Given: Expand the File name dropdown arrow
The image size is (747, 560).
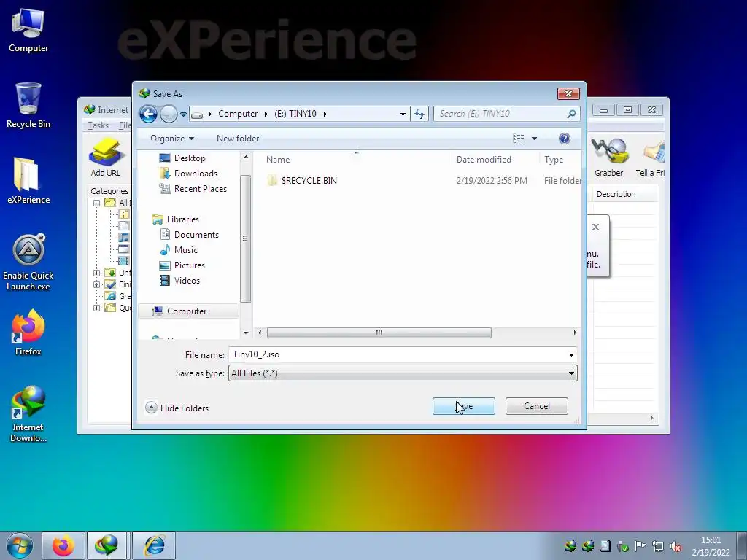Looking at the screenshot, I should [x=571, y=355].
